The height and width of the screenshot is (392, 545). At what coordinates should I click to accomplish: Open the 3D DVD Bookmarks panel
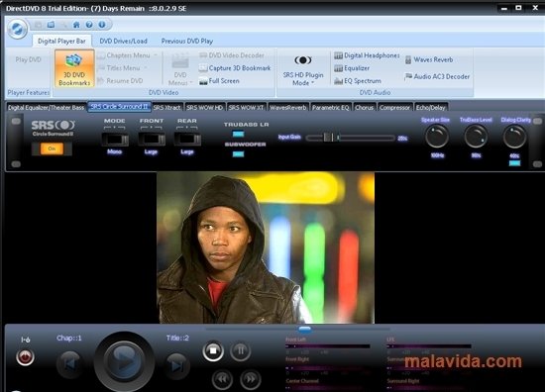click(74, 68)
